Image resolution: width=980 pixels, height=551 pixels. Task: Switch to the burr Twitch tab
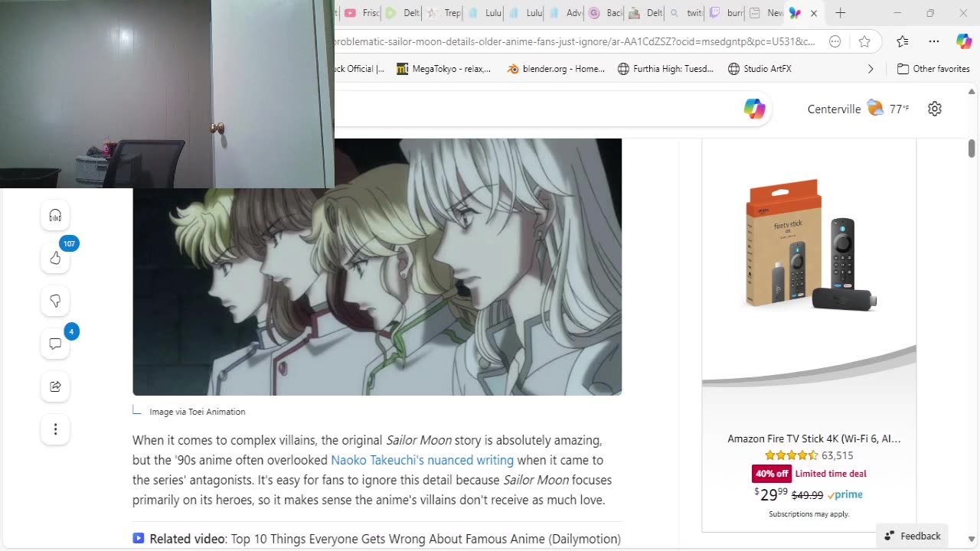click(727, 13)
